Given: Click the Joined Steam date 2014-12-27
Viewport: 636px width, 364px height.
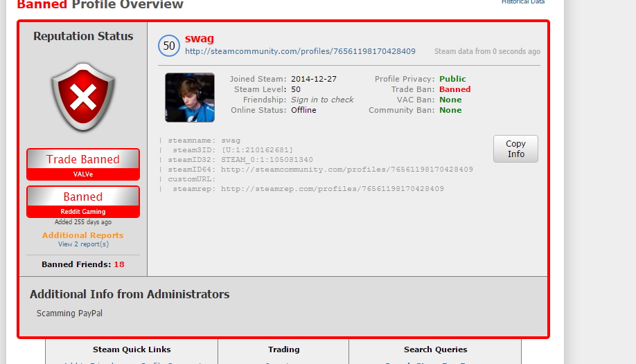Looking at the screenshot, I should [314, 79].
